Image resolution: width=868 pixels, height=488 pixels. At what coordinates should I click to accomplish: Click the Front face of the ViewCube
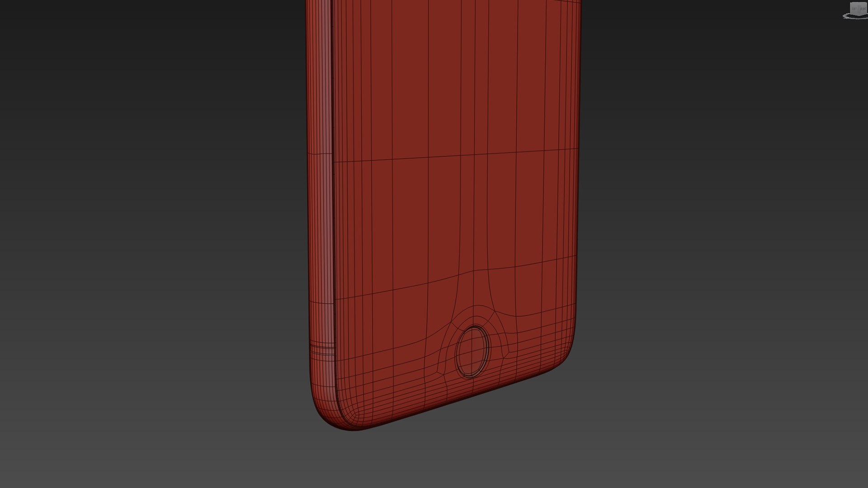coord(863,8)
